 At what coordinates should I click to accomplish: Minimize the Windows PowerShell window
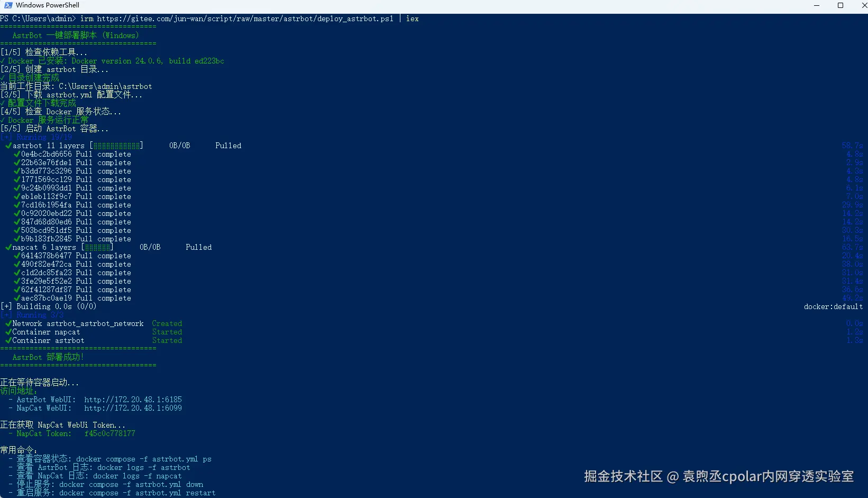tap(817, 5)
